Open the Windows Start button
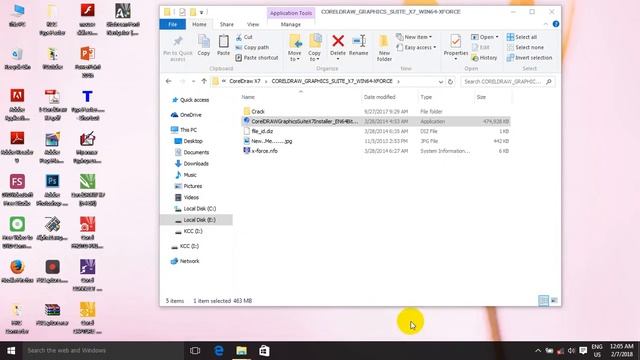 [x=11, y=351]
